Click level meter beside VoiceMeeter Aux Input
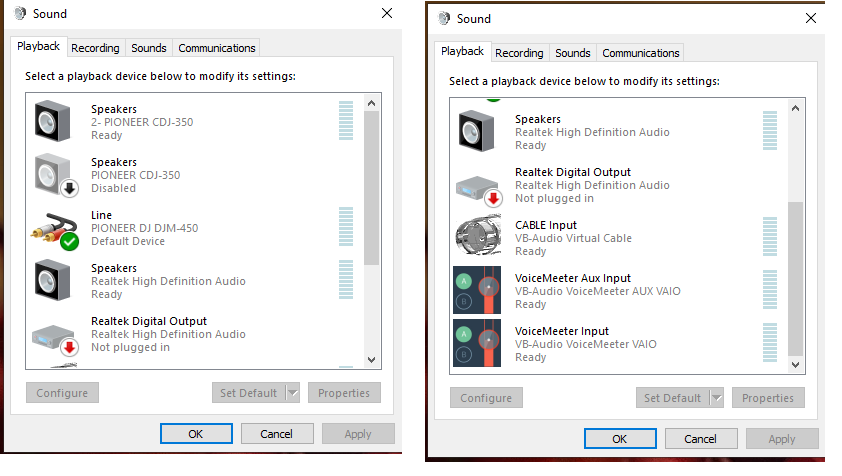 click(x=770, y=290)
